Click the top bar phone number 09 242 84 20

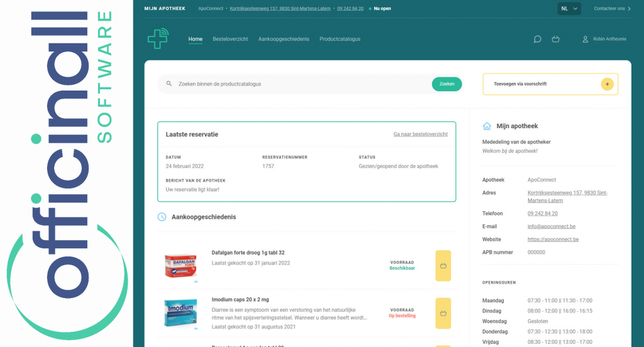pos(350,9)
